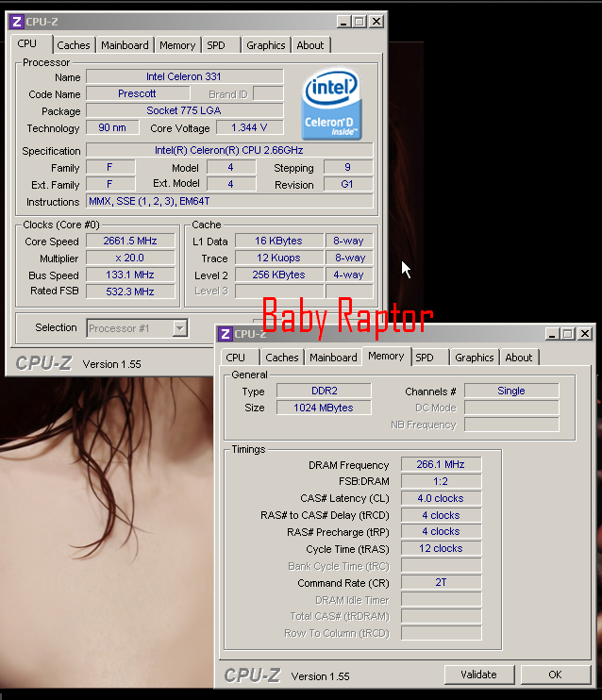Screen dimensions: 602x700
Task: Click the Cycle Time value 12 clocks
Action: coord(442,548)
